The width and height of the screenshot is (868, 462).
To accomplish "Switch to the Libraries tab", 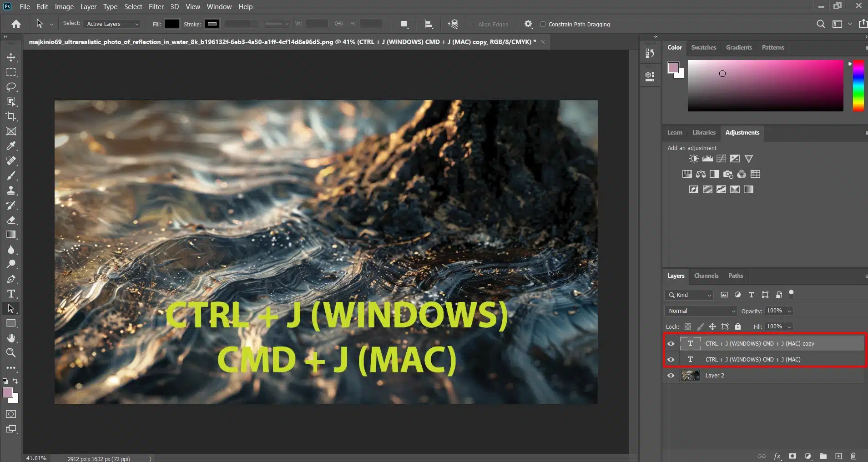I will (x=704, y=132).
